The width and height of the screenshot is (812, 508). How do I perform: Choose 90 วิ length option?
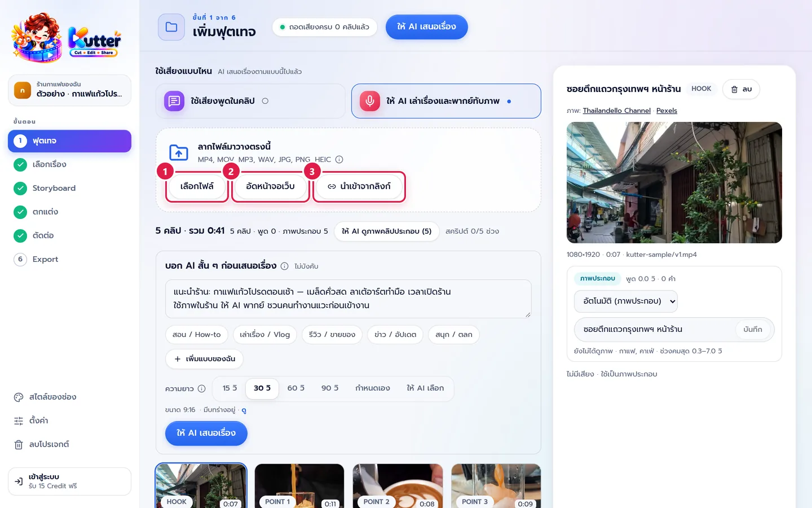[330, 388]
